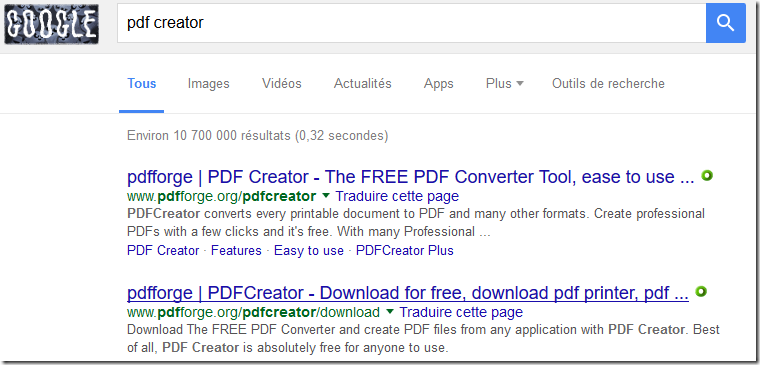The width and height of the screenshot is (760, 365).
Task: Open the 'PDF Creator' sitelink
Action: [163, 251]
